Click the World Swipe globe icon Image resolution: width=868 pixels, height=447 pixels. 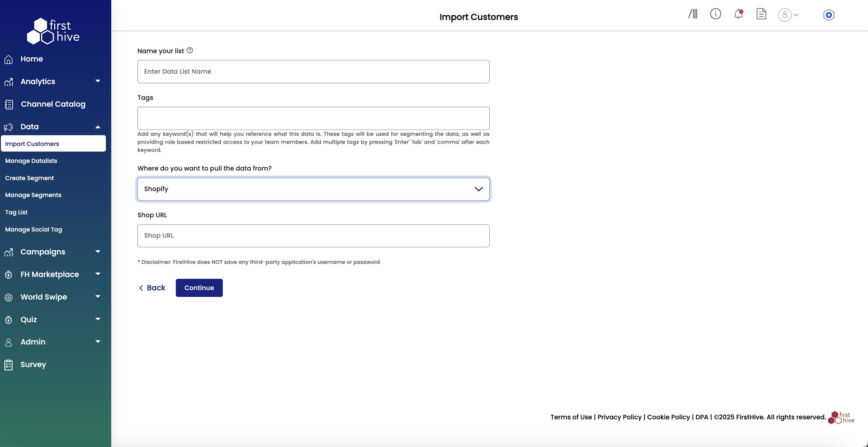tap(9, 297)
